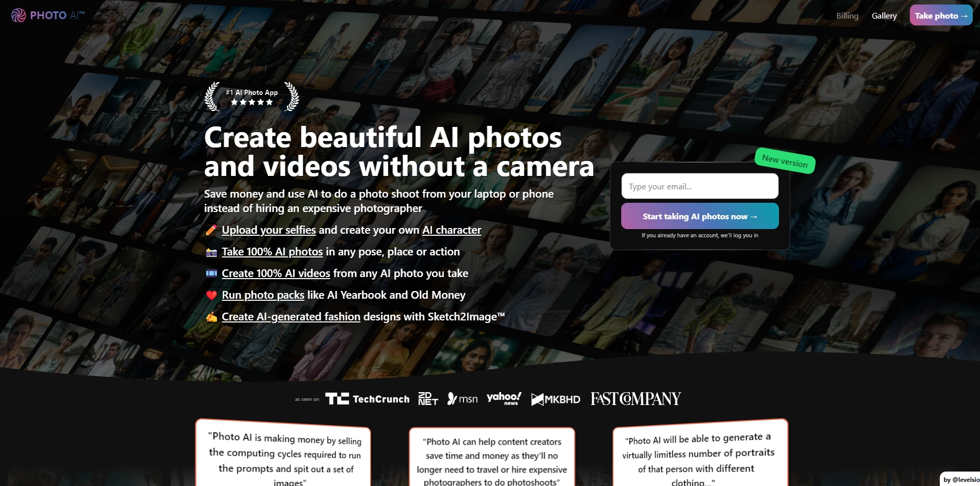Click Start taking AI photos now button

click(700, 216)
